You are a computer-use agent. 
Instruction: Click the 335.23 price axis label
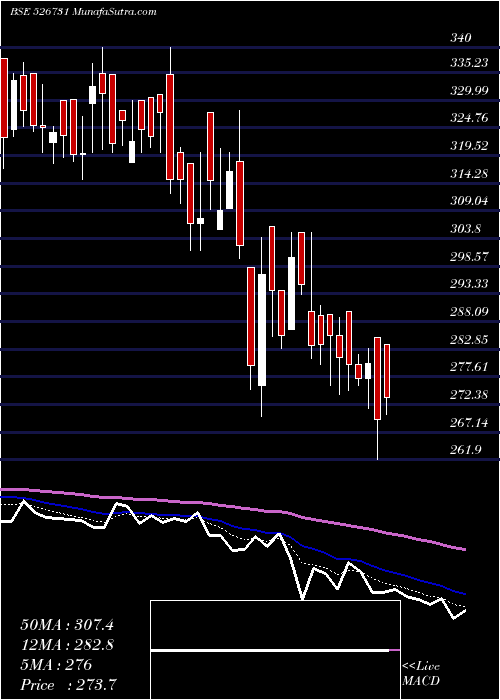[x=469, y=64]
